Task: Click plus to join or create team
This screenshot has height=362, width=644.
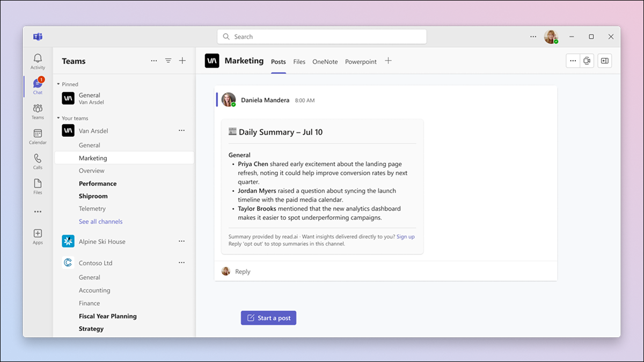Action: (182, 61)
